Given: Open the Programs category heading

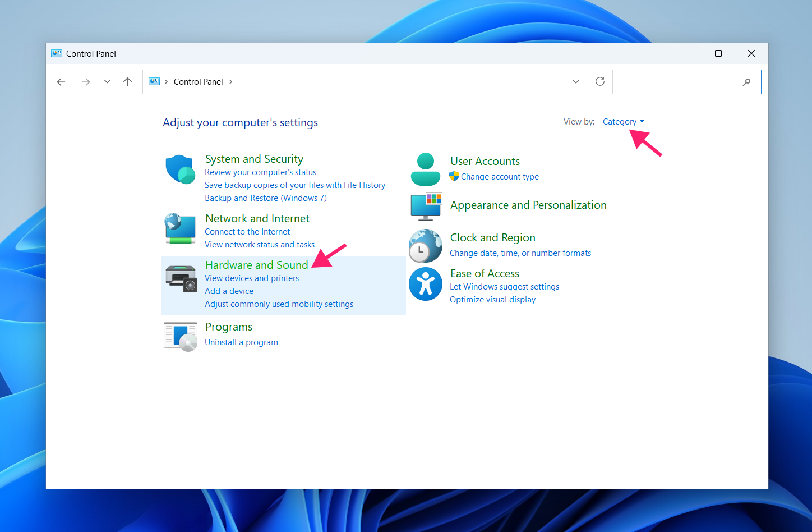Looking at the screenshot, I should pos(229,327).
